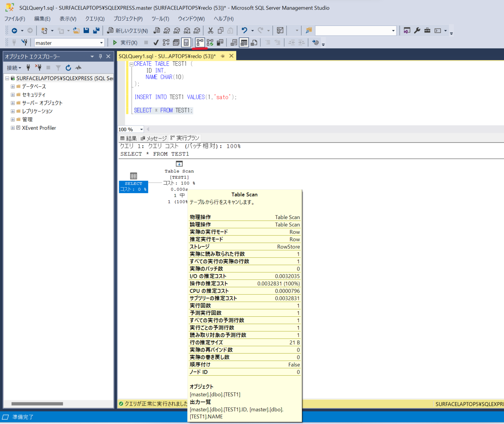Click the display estimated execution plan icon

point(166,42)
